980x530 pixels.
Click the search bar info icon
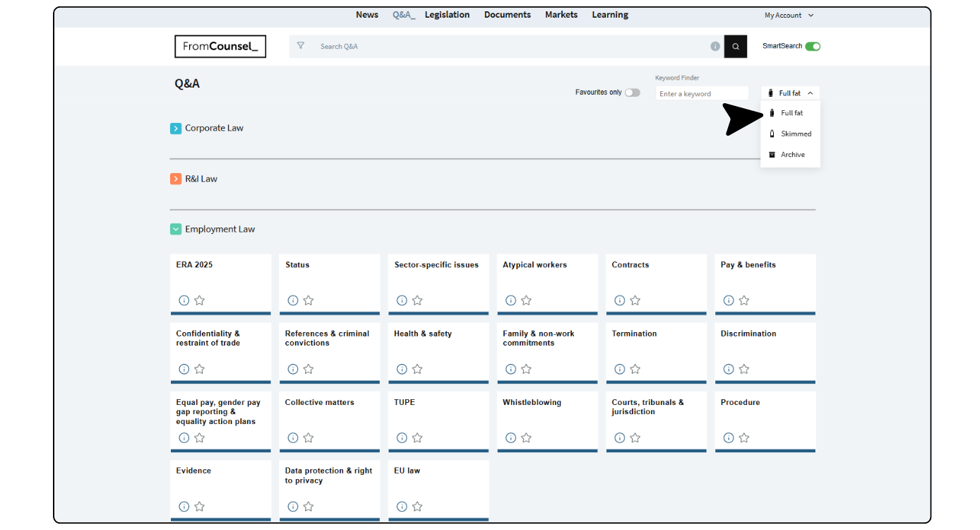click(x=715, y=47)
